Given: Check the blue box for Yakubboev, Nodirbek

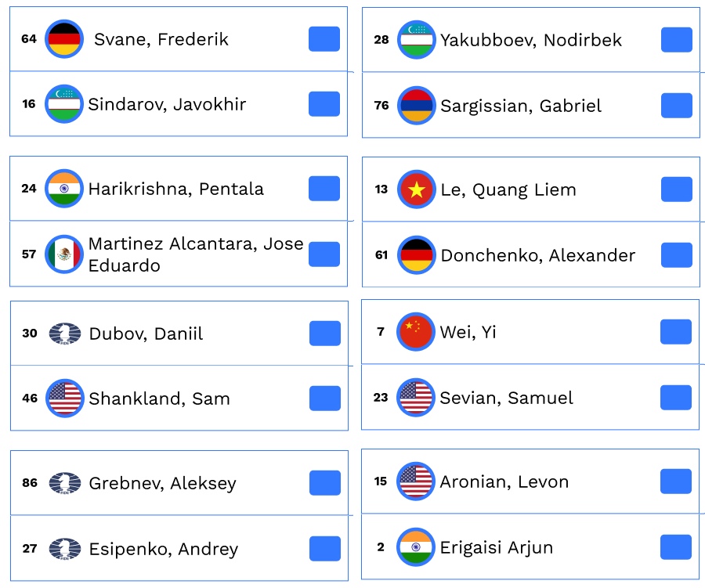Looking at the screenshot, I should (677, 40).
